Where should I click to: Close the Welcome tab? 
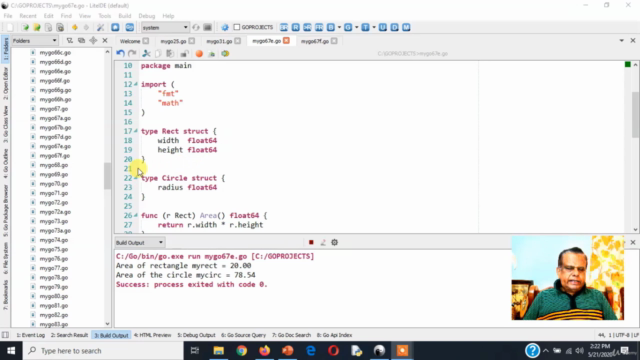(x=146, y=41)
